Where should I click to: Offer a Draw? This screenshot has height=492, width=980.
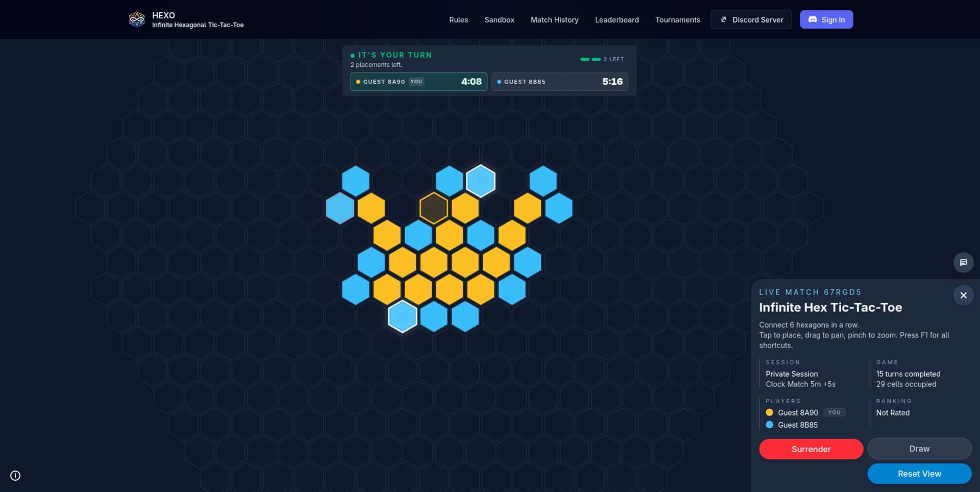pos(919,449)
